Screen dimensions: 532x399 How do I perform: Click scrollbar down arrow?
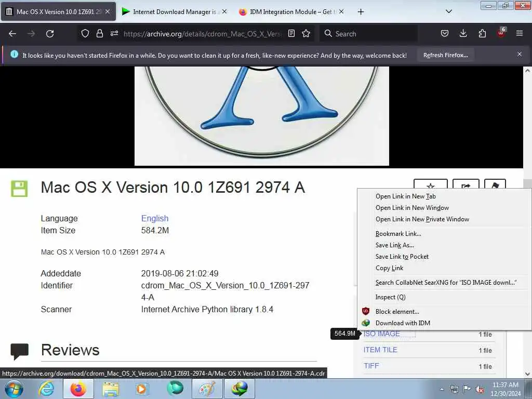[527, 374]
